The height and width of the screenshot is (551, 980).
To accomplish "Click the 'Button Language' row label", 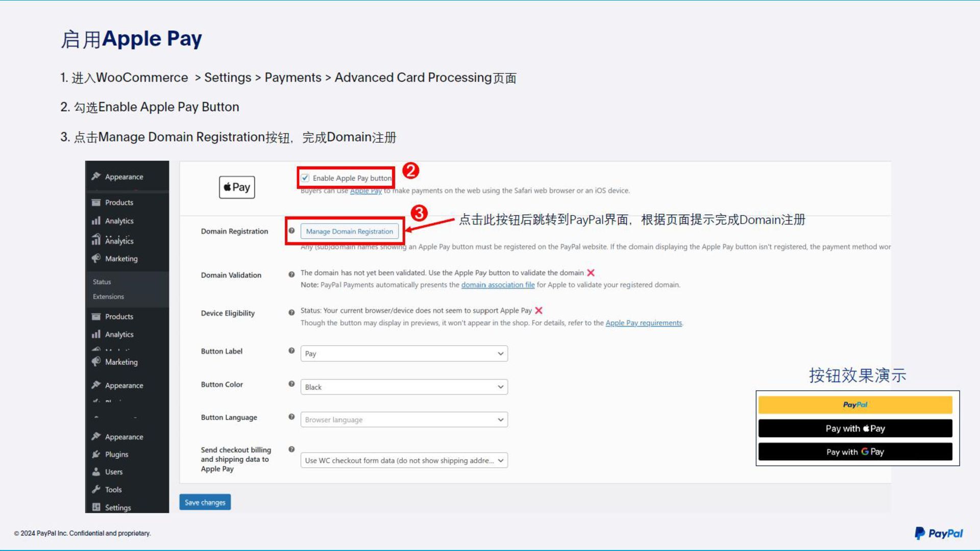I will [229, 417].
